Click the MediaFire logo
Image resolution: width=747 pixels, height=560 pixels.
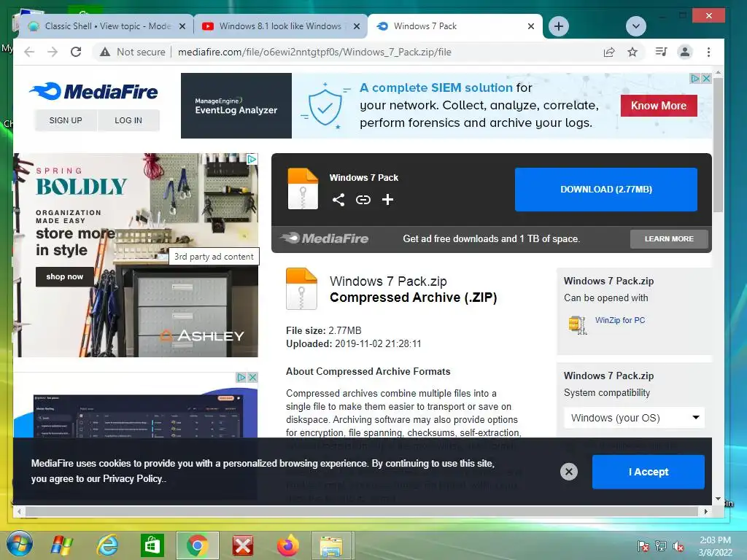tap(94, 91)
